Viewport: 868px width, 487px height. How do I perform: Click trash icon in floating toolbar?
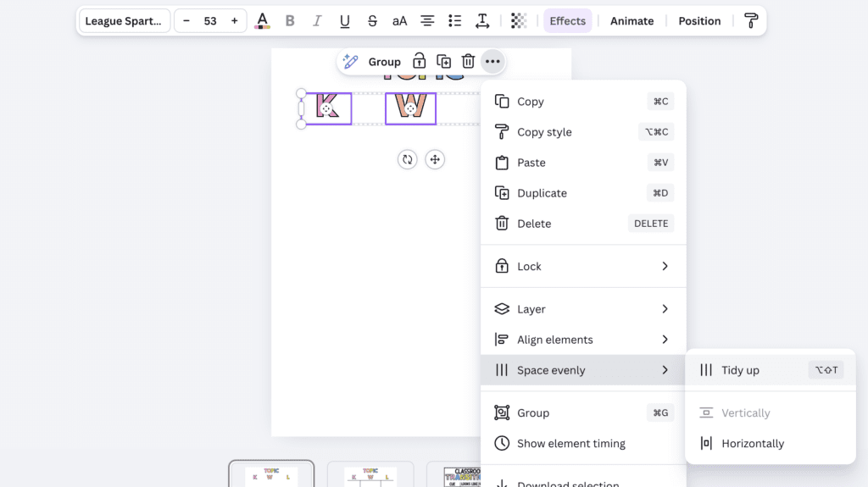pos(468,62)
